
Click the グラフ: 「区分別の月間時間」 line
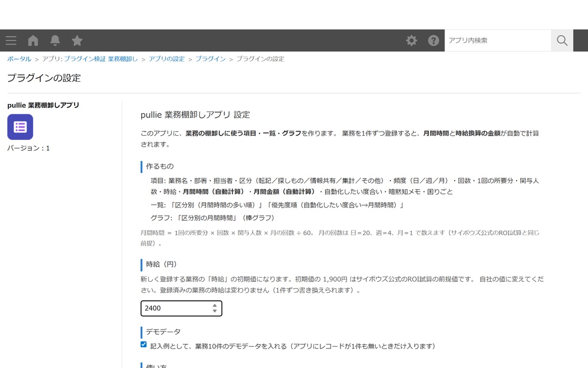pyautogui.click(x=212, y=218)
